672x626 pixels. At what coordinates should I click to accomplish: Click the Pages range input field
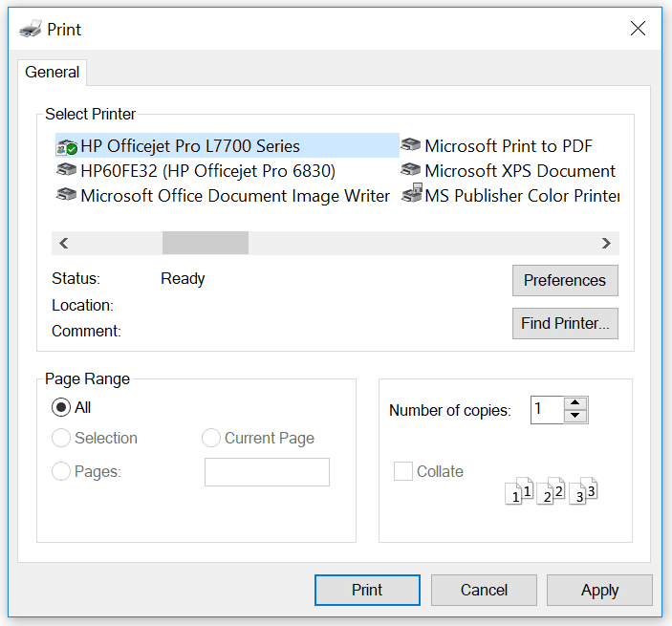point(267,472)
